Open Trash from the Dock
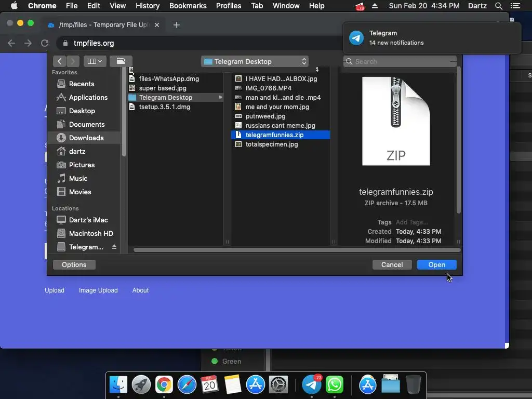The image size is (532, 399). click(413, 384)
